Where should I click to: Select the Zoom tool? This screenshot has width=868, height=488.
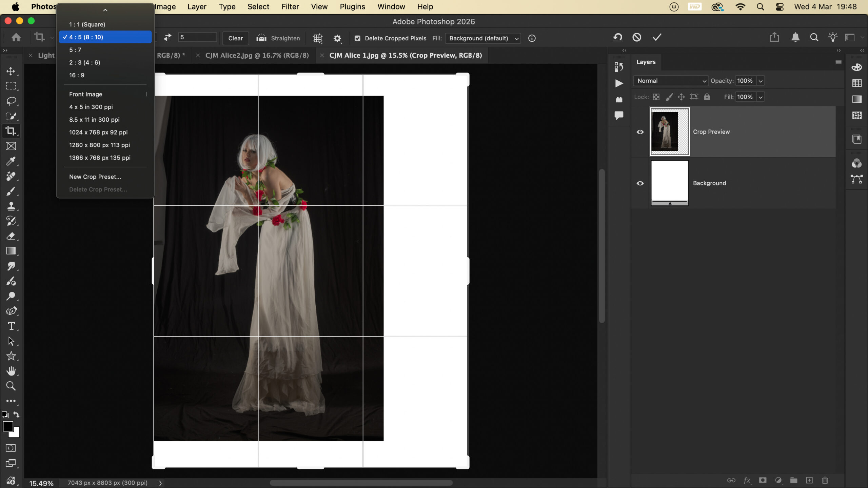tap(11, 386)
